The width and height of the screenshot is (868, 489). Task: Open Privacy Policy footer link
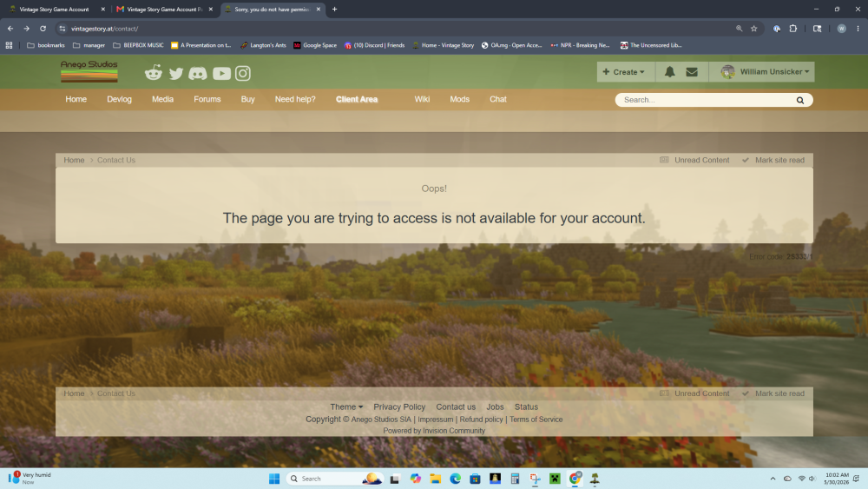[x=399, y=406]
